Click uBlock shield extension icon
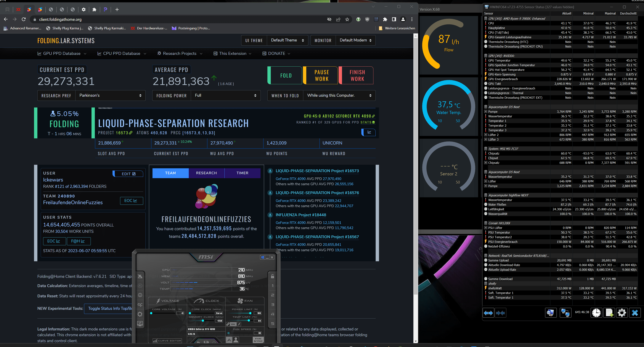 (367, 19)
